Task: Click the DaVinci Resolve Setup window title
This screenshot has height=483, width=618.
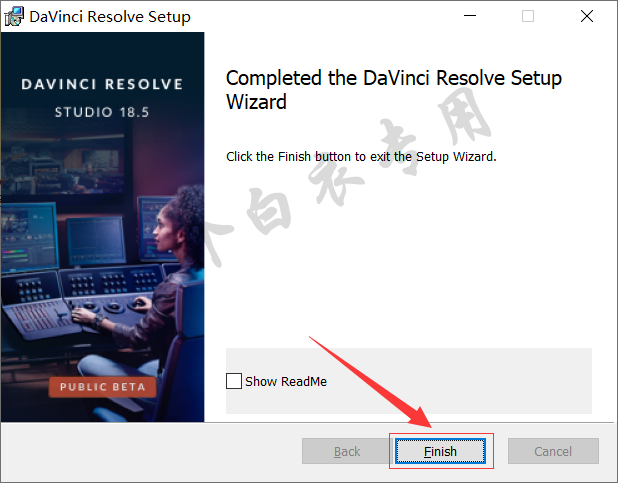Action: pos(110,17)
